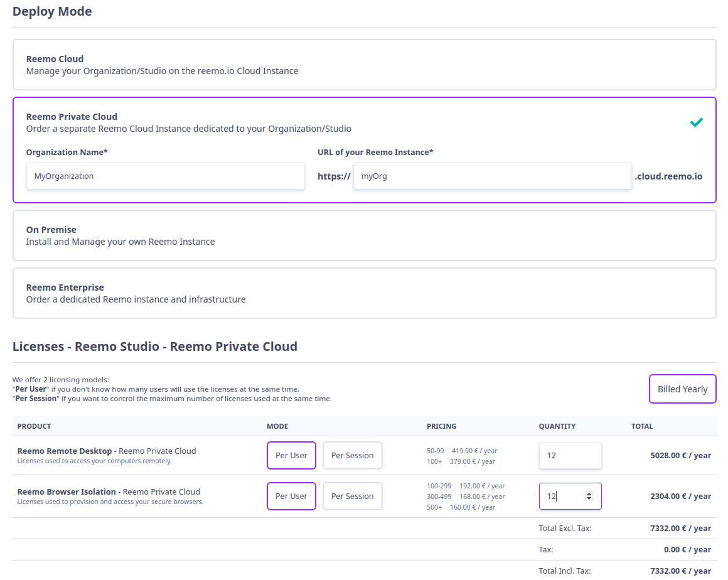
Task: Click the QUANTITY column header
Action: coord(557,426)
